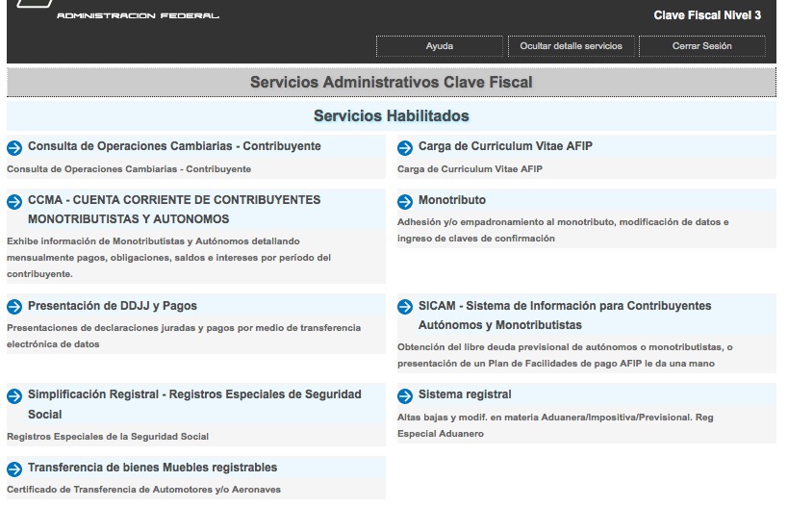Open the Sistema registral service
The width and height of the screenshot is (788, 532).
point(465,394)
